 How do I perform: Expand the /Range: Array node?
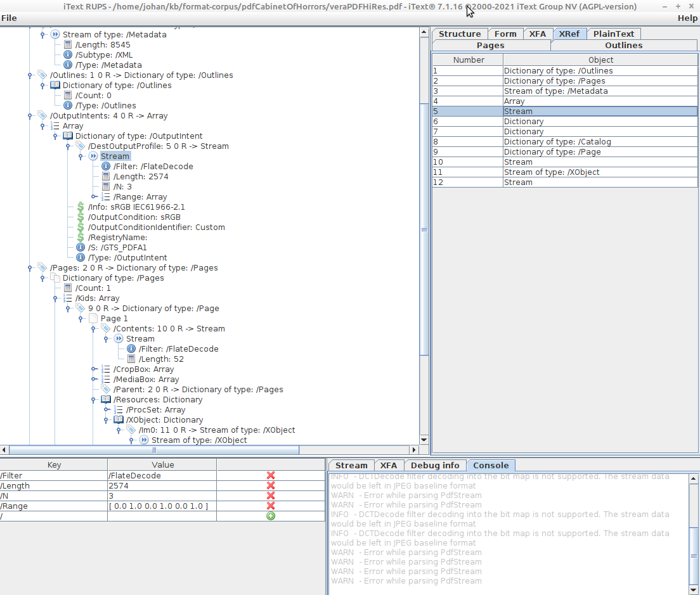click(x=93, y=196)
